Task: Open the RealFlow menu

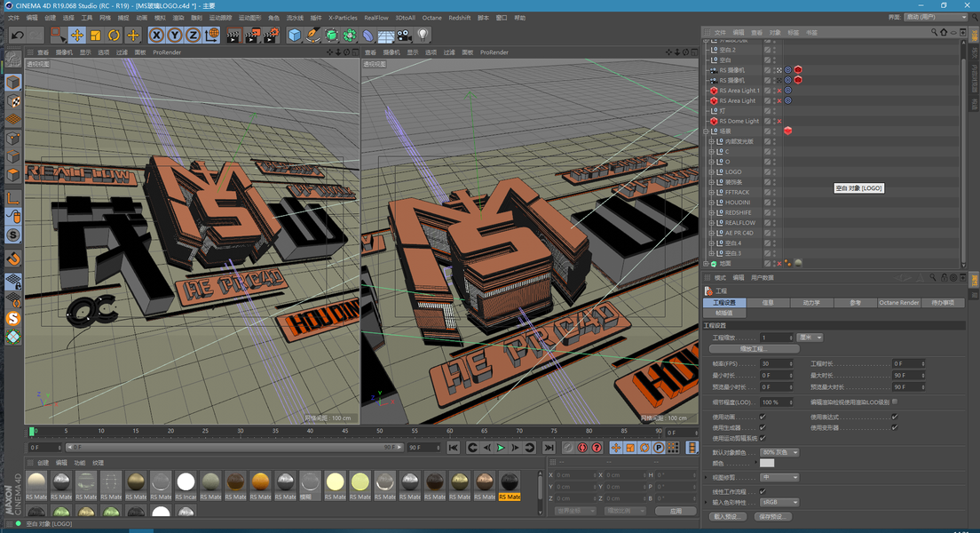Action: (x=376, y=18)
